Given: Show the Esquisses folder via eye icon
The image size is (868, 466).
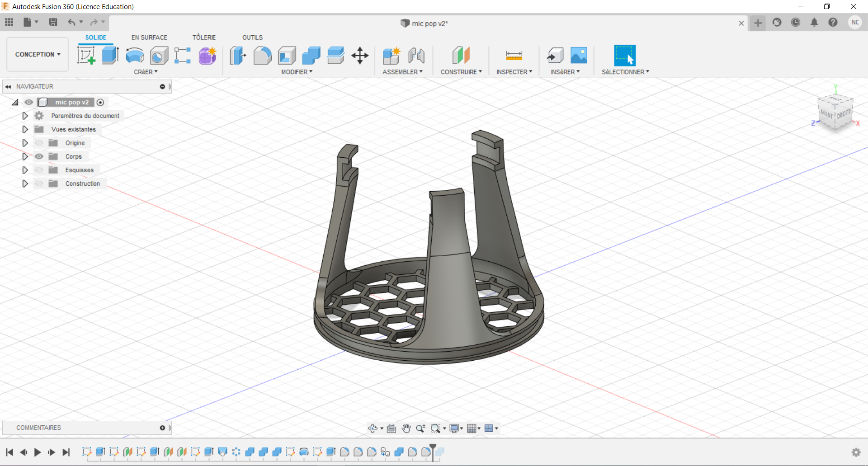Looking at the screenshot, I should 39,170.
